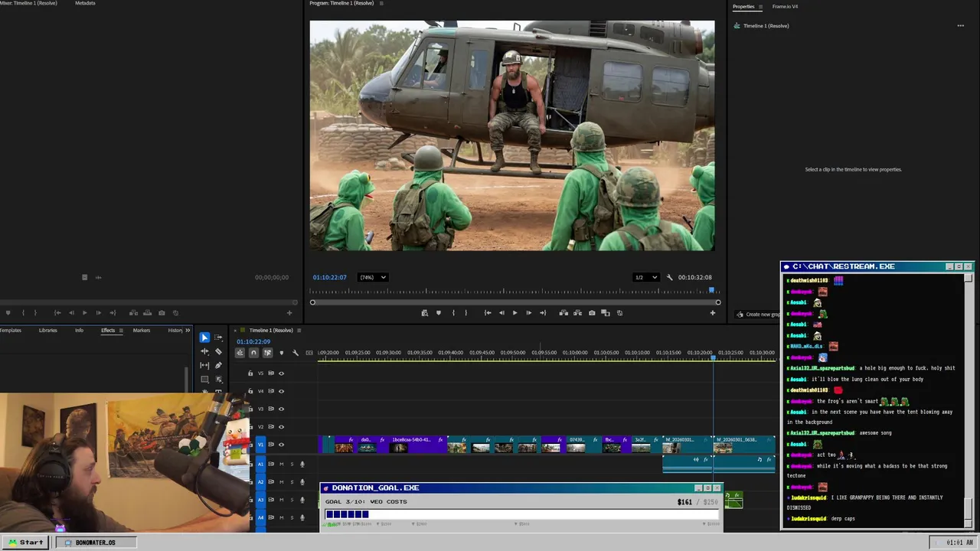The image size is (980, 551).
Task: Solo audio track A2
Action: tap(292, 482)
